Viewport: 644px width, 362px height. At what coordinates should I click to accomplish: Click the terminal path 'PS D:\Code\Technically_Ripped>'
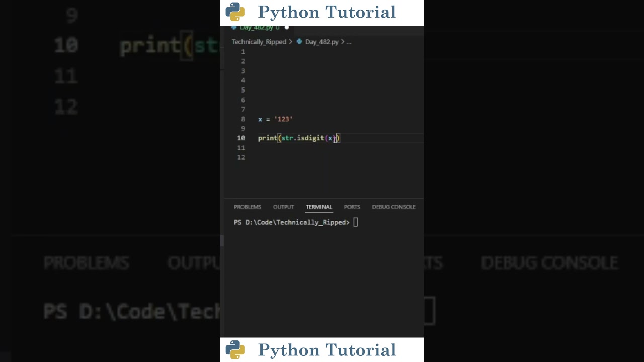pos(291,222)
